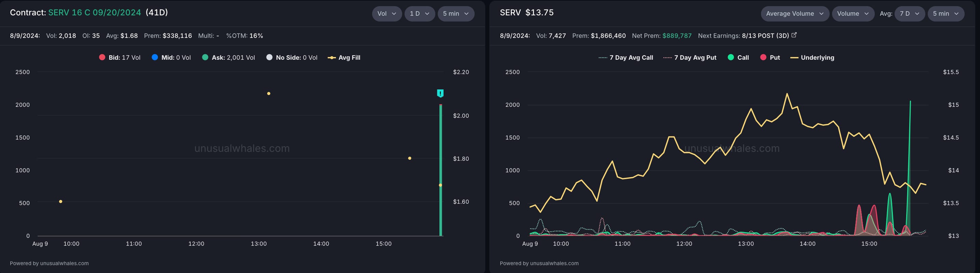The height and width of the screenshot is (273, 980).
Task: Open the Vol dropdown in contract panel
Action: coord(386,14)
